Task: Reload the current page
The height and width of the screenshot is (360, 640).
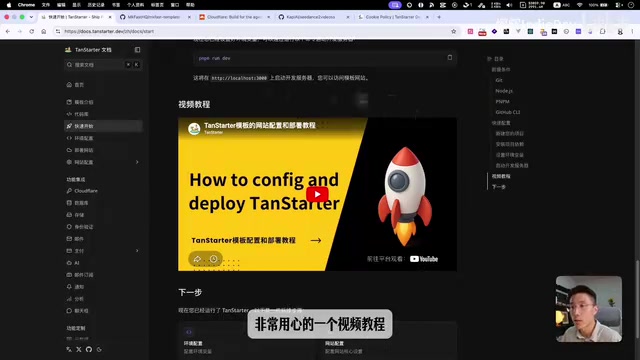Action: pyautogui.click(x=31, y=31)
